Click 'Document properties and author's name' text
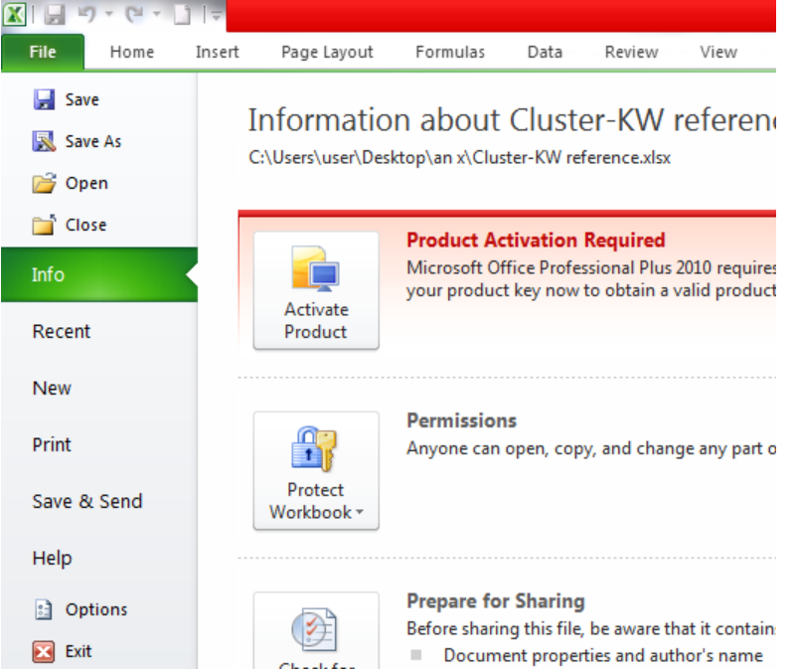798x672 pixels. tap(603, 656)
